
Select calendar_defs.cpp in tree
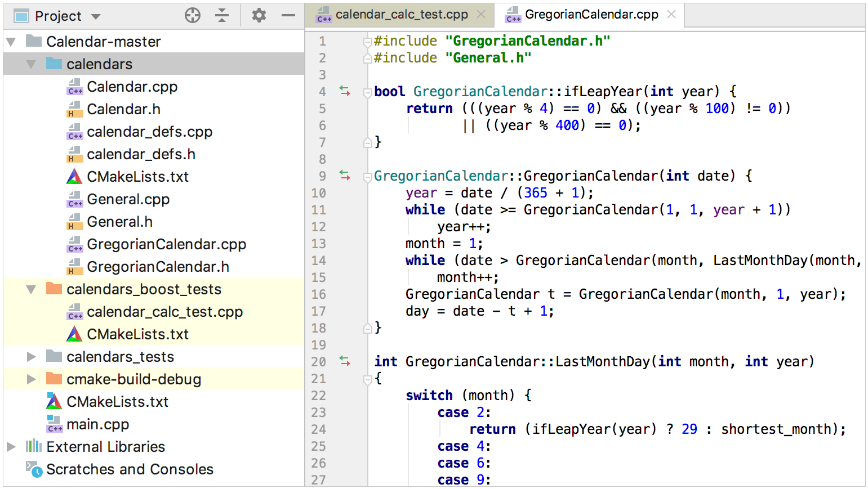coord(150,132)
